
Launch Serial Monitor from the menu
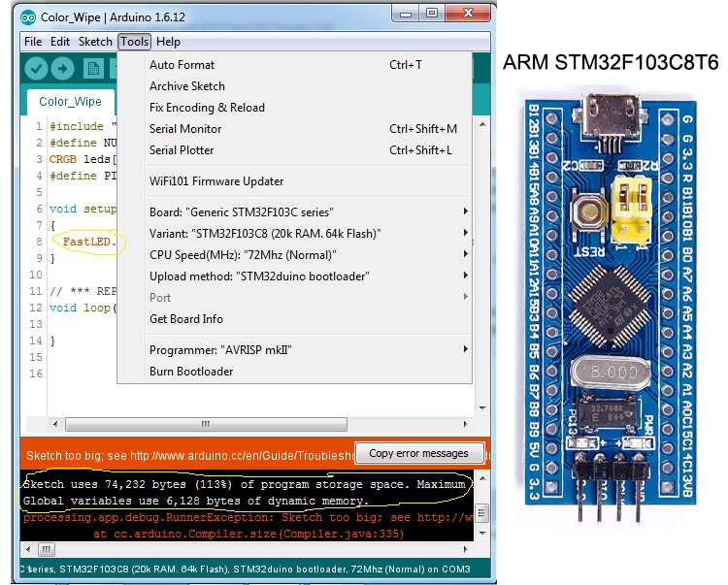click(x=185, y=129)
